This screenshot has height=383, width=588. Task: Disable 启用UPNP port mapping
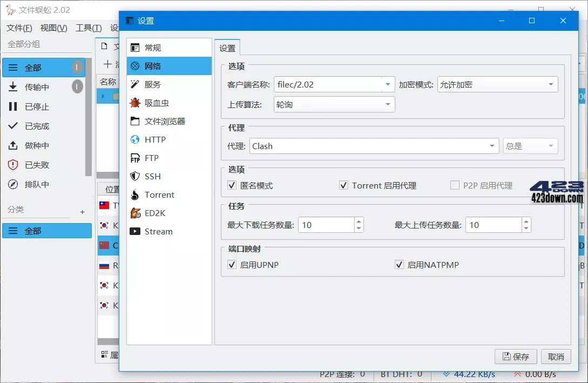(x=232, y=265)
